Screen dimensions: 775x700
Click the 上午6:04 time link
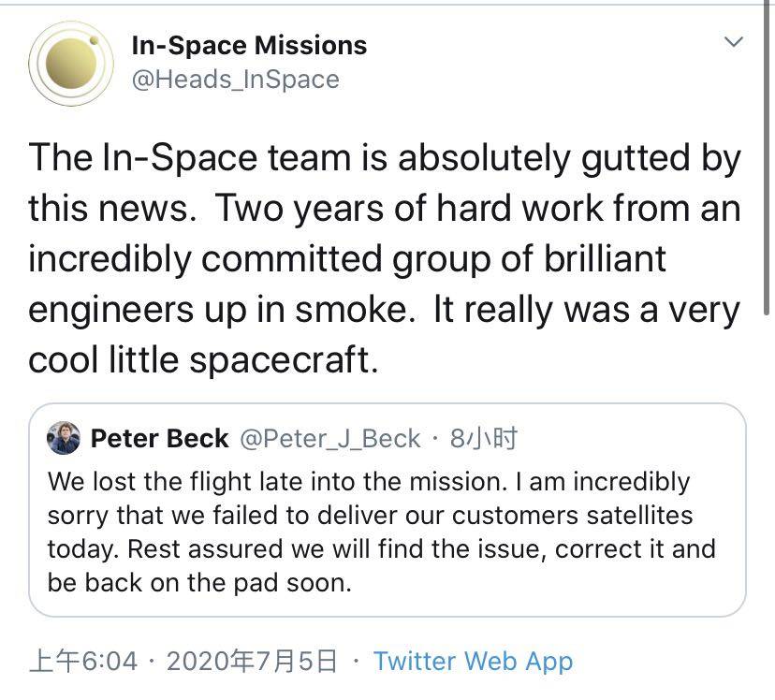pyautogui.click(x=86, y=661)
